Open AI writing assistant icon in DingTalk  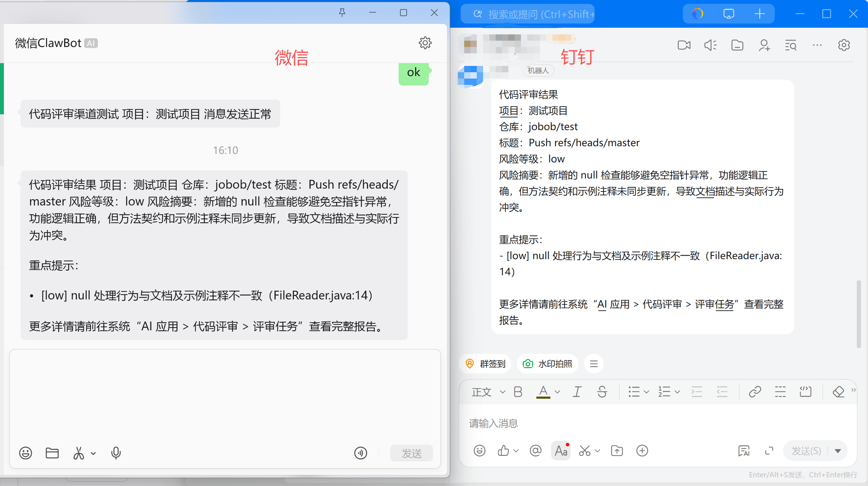click(x=744, y=450)
